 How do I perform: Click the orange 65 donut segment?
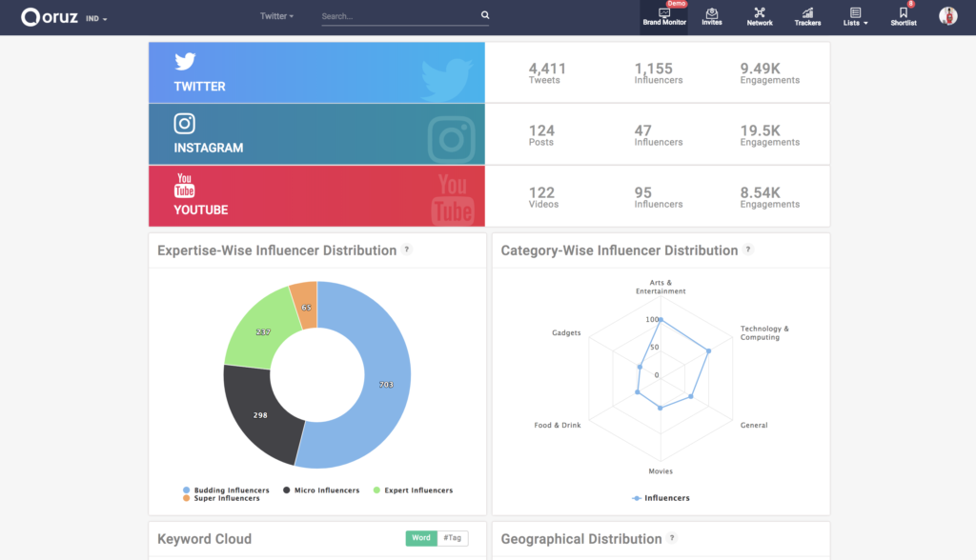[x=306, y=307]
